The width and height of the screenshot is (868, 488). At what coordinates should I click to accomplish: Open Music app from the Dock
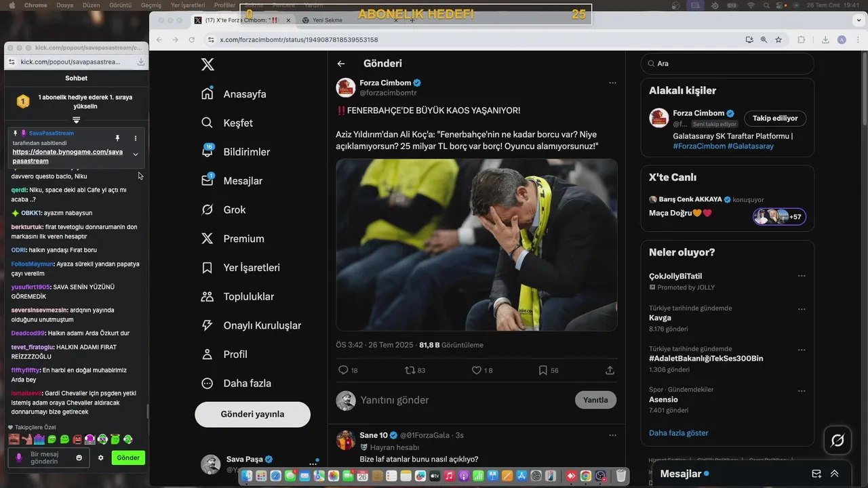[x=449, y=476]
